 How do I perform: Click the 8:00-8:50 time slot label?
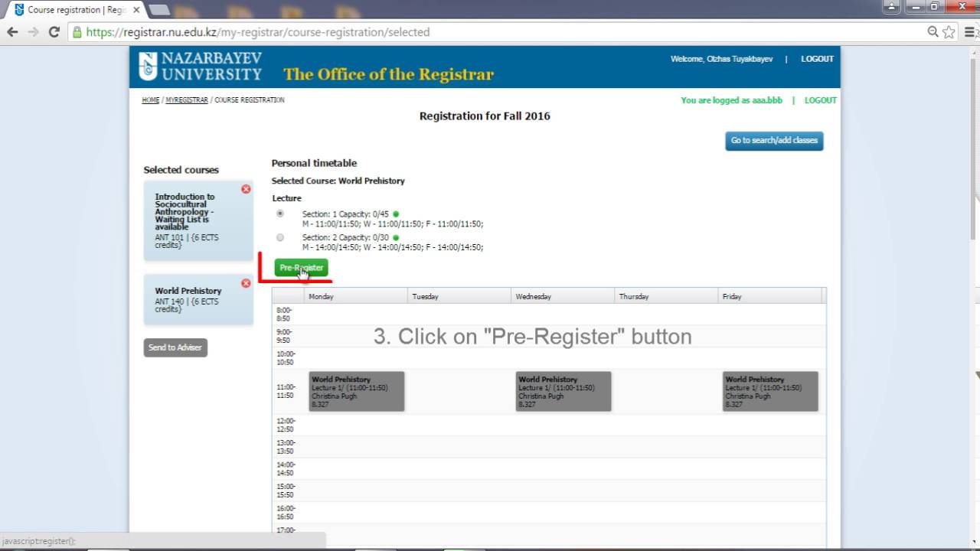point(284,314)
